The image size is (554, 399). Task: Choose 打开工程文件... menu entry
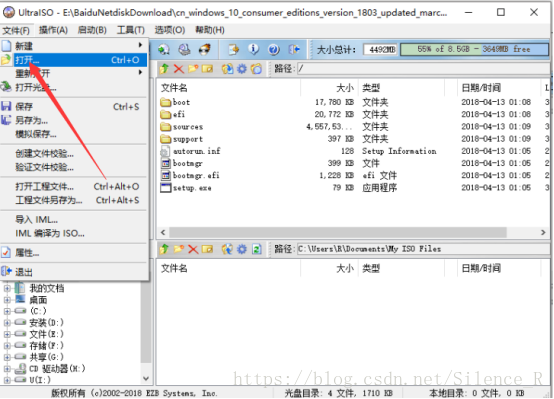[74, 186]
